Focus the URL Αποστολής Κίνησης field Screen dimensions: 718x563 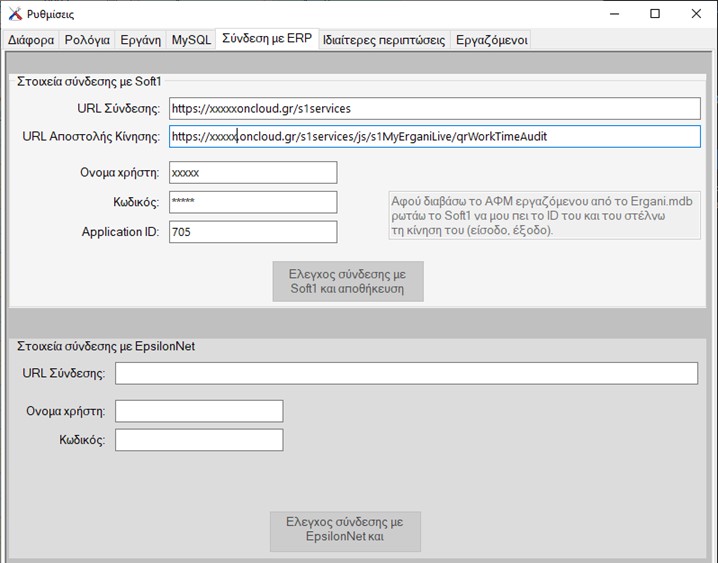click(433, 136)
